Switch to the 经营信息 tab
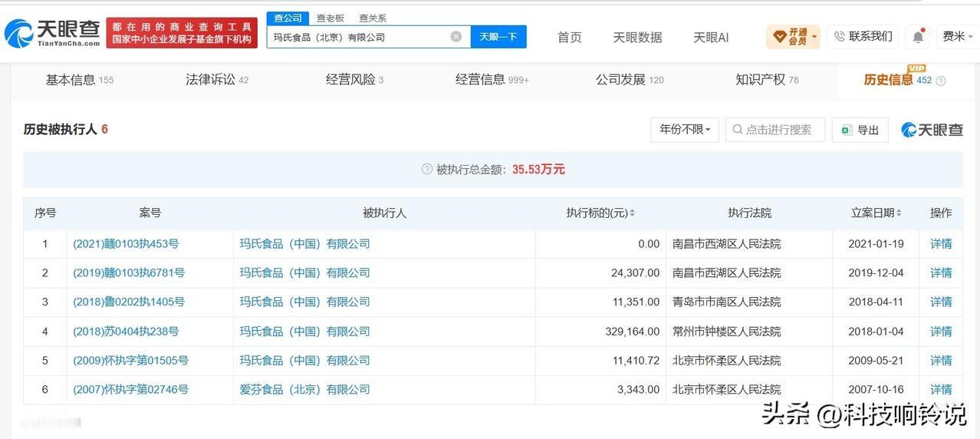980x439 pixels. click(x=492, y=80)
